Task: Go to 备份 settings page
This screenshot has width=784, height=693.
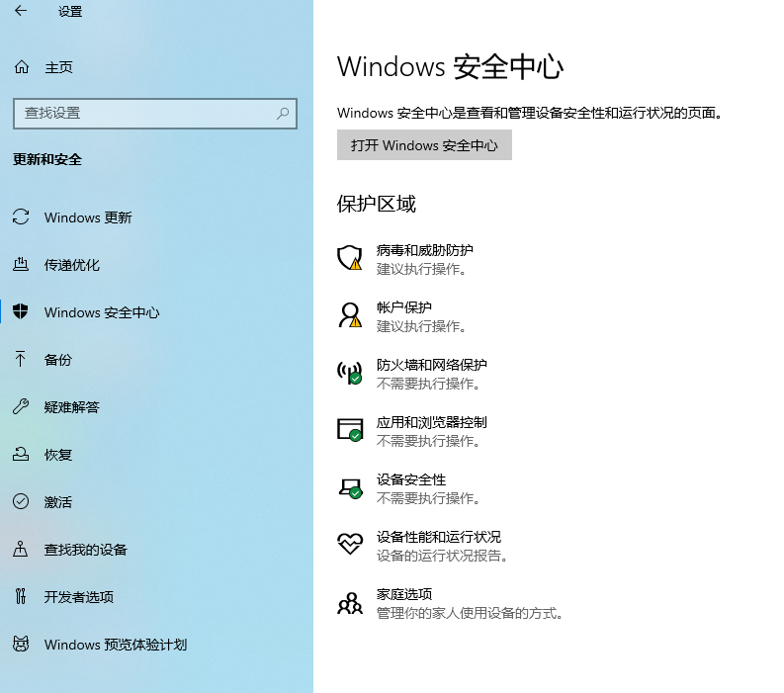Action: point(58,360)
